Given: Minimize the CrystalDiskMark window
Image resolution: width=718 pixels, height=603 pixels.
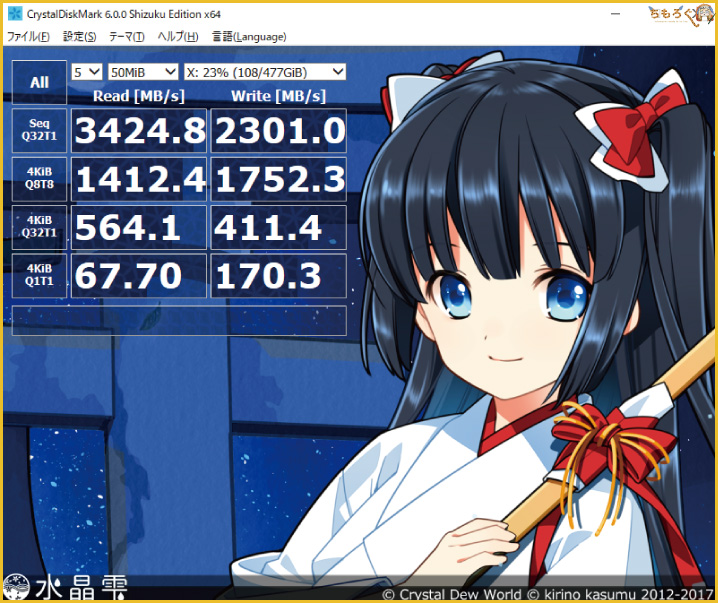Looking at the screenshot, I should point(615,14).
